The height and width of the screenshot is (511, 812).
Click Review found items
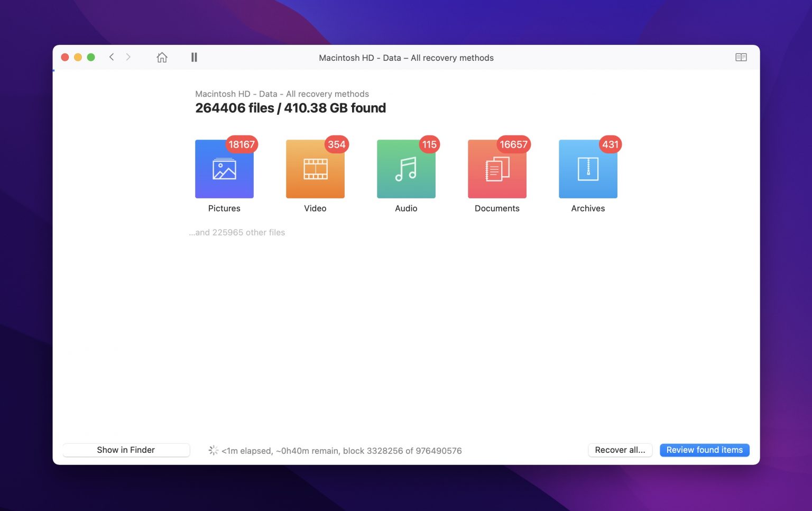pyautogui.click(x=704, y=450)
